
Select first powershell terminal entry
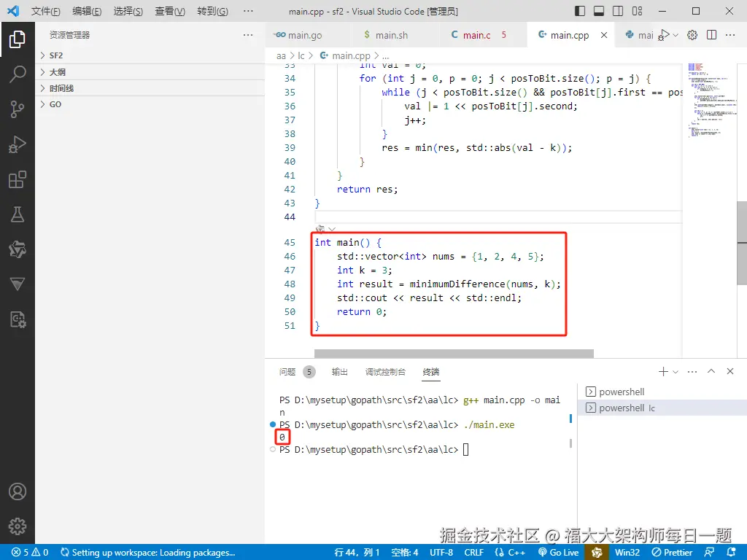(x=662, y=392)
